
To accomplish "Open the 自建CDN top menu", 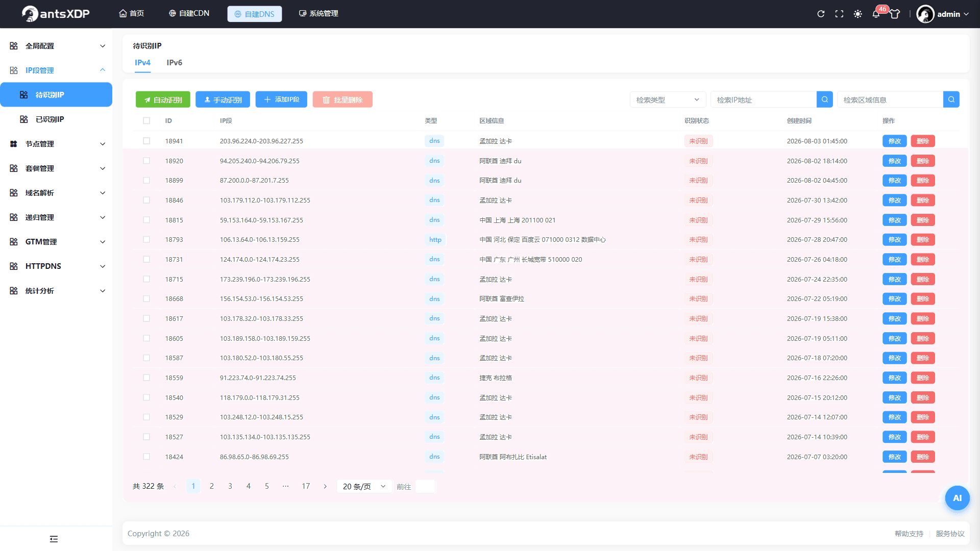I will 189,14.
